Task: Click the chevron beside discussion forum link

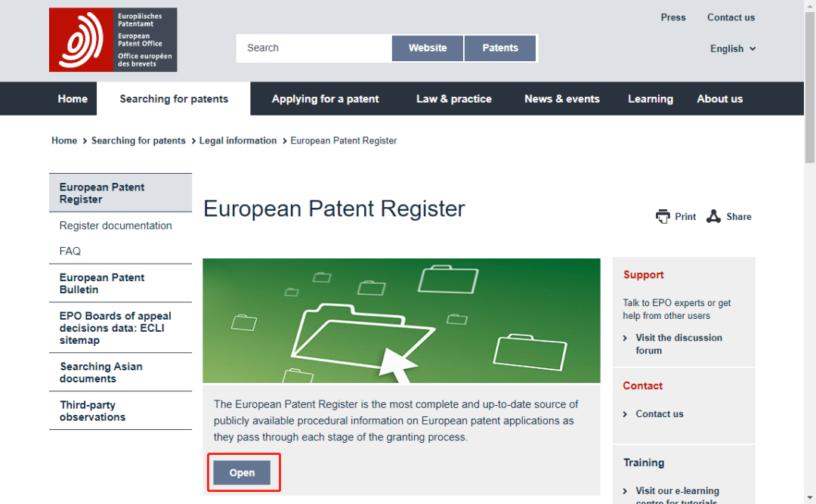Action: tap(626, 339)
